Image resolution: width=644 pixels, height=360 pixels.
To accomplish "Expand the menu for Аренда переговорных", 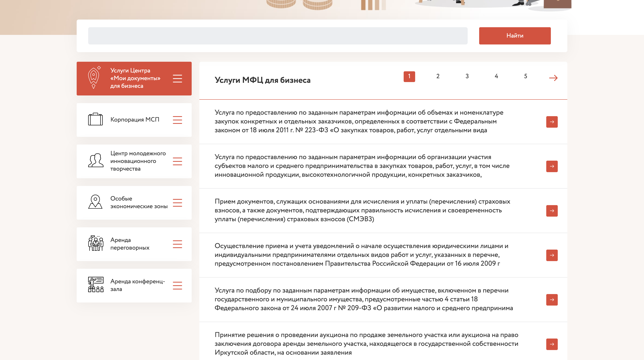I will click(177, 244).
